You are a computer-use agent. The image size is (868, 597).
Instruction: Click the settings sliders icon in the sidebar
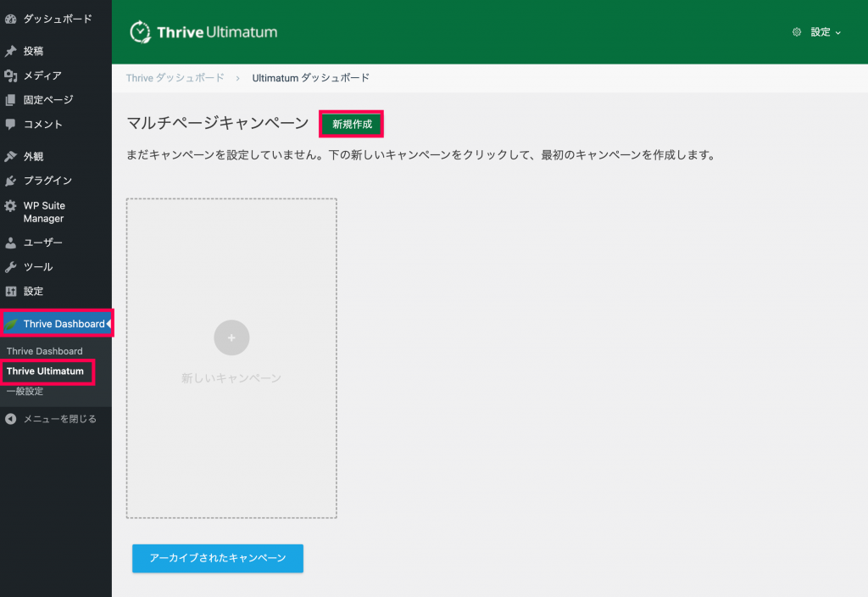(x=10, y=292)
